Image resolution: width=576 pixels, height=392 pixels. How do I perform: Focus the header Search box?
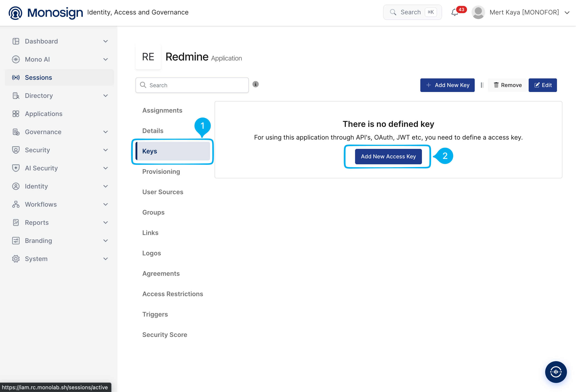click(x=413, y=12)
